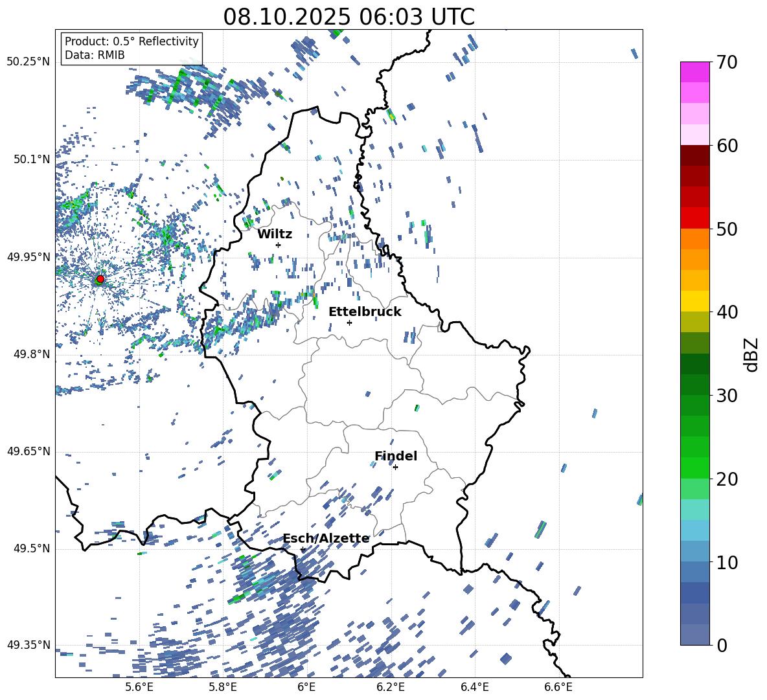Click the colorbar tick value 10

pos(727,561)
